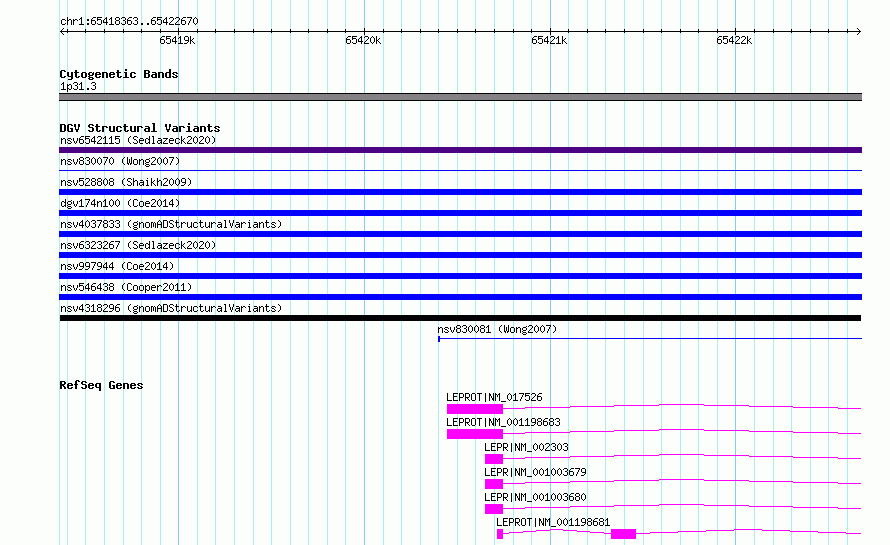Select LEPR|NM_002303 transcript label
This screenshot has height=545, width=890.
tap(526, 447)
